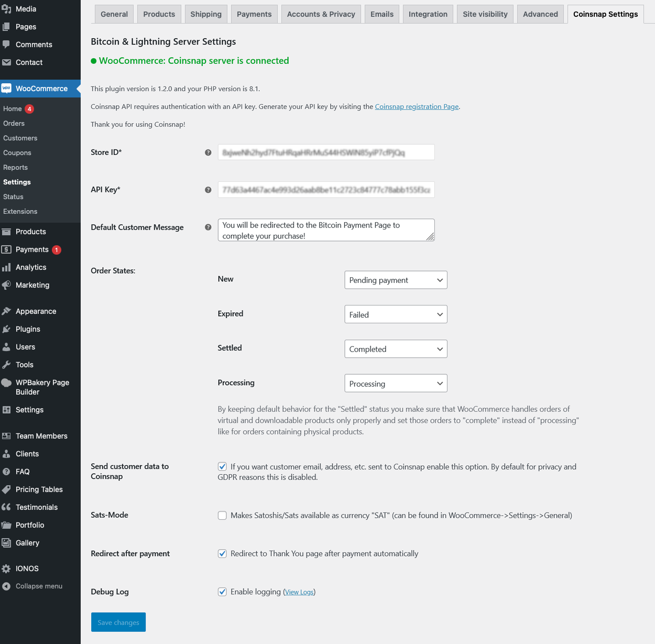
Task: Select the Coinsnap Settings tab
Action: (x=606, y=14)
